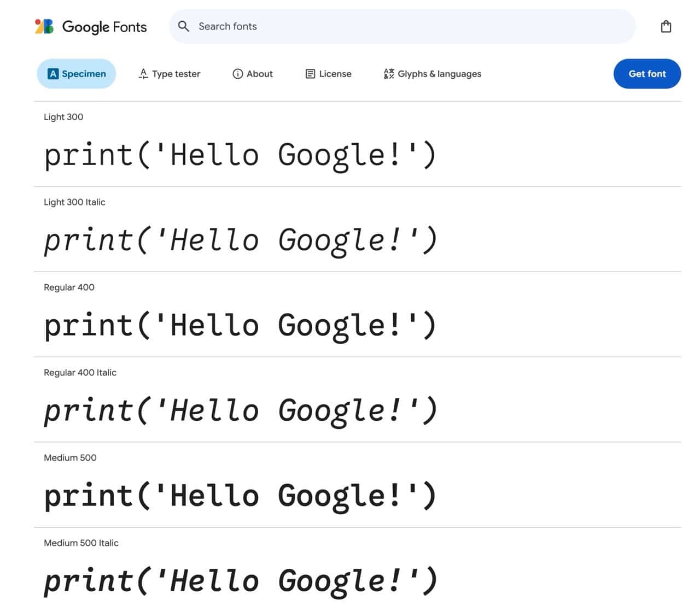Click the Specimen tab's A icon
The width and height of the screenshot is (700, 612).
(x=53, y=74)
